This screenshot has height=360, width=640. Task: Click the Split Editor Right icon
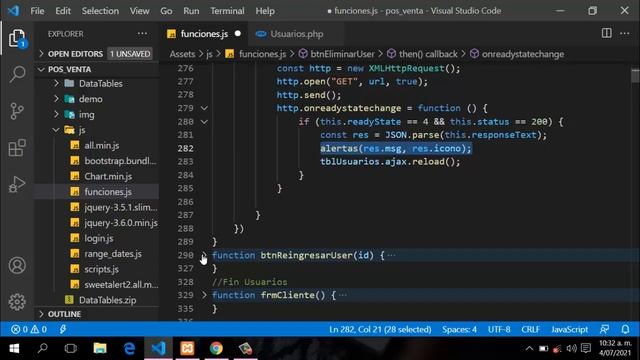pyautogui.click(x=607, y=33)
